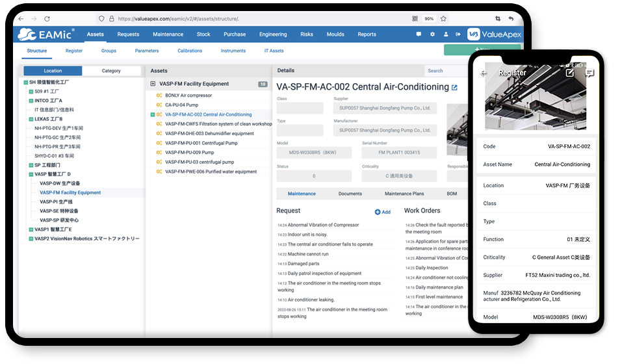Click the shield tracking-protection icon in address bar
Image resolution: width=620 pixels, height=364 pixels.
[x=101, y=19]
